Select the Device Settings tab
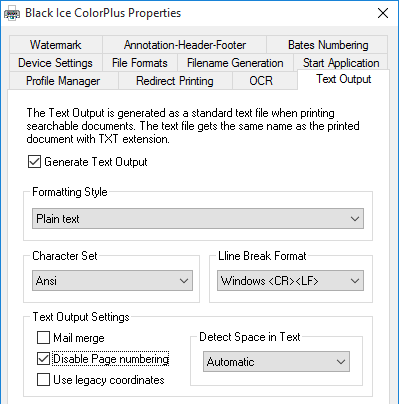The height and width of the screenshot is (404, 399). point(55,63)
